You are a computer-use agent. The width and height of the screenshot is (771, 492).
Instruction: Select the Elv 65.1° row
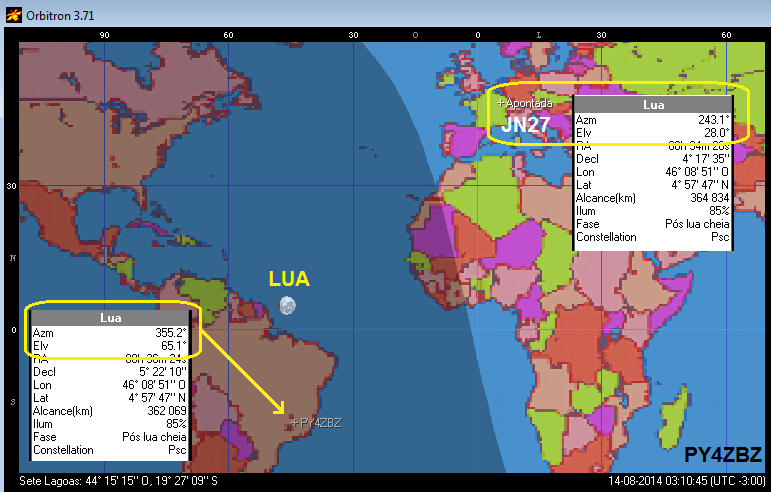click(110, 346)
